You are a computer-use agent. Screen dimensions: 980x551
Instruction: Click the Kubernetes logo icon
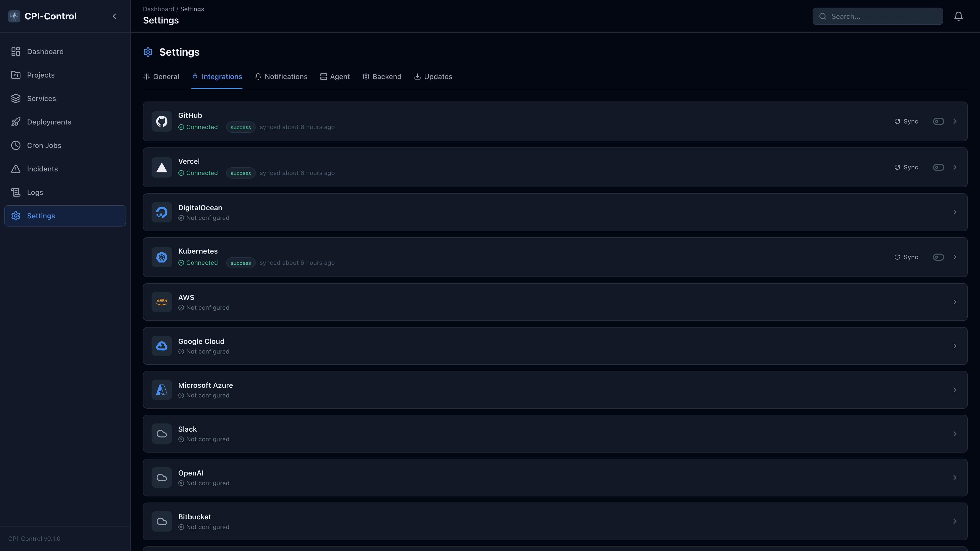(162, 257)
